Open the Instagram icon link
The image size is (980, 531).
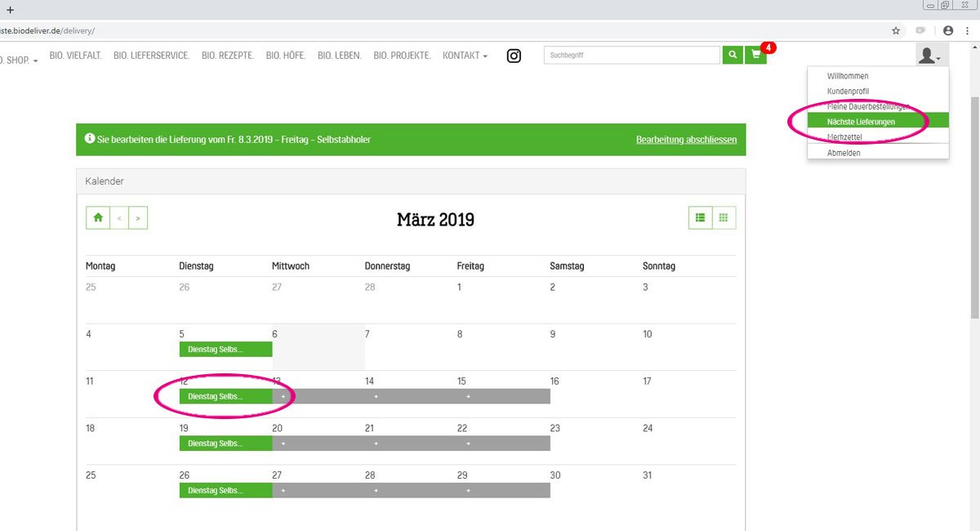pos(514,56)
